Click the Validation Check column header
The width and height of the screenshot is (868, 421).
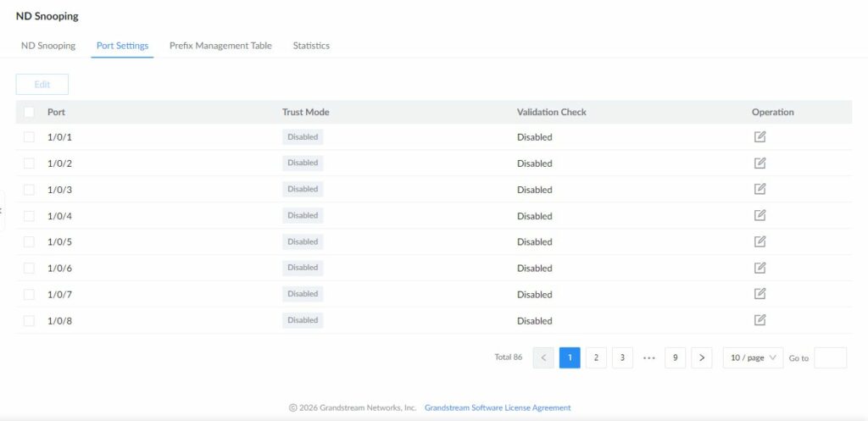(551, 112)
